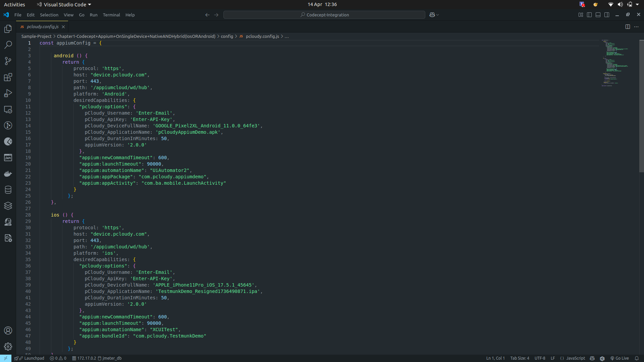Open the Terminal menu
Viewport: 644px width, 362px height.
111,15
